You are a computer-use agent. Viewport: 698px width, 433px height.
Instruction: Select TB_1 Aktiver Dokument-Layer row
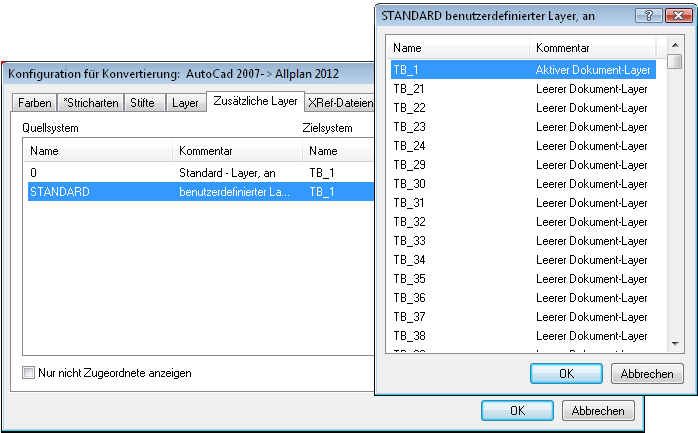coord(523,70)
